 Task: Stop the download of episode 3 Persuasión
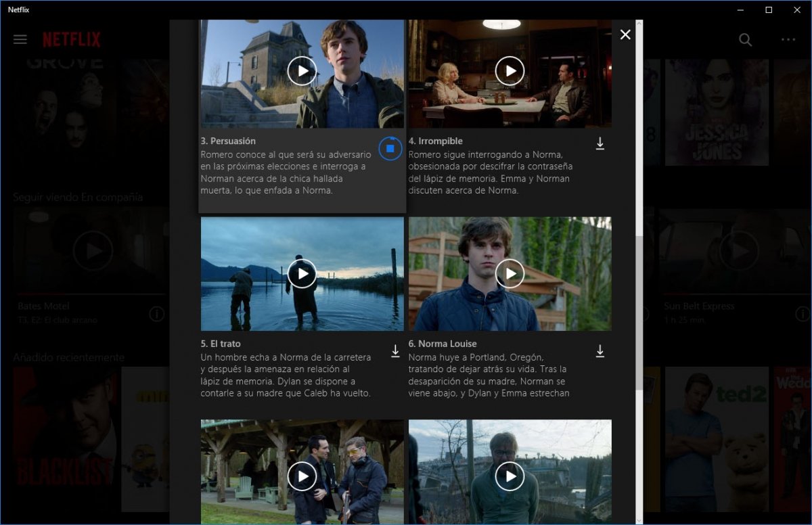[390, 148]
